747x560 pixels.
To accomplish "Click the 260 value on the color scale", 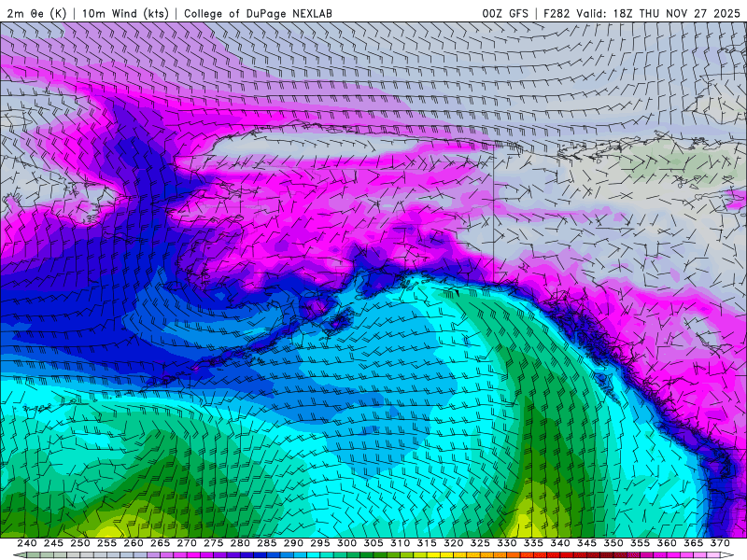I will coord(134,543).
